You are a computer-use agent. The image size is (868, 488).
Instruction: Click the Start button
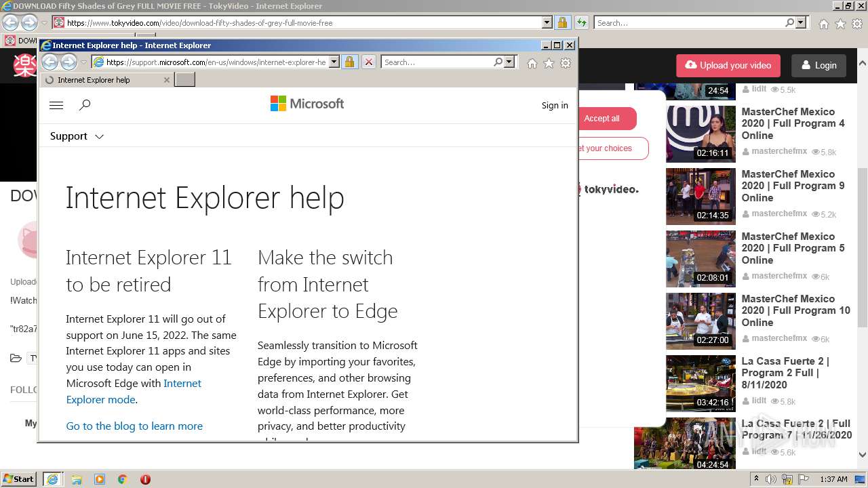(18, 479)
